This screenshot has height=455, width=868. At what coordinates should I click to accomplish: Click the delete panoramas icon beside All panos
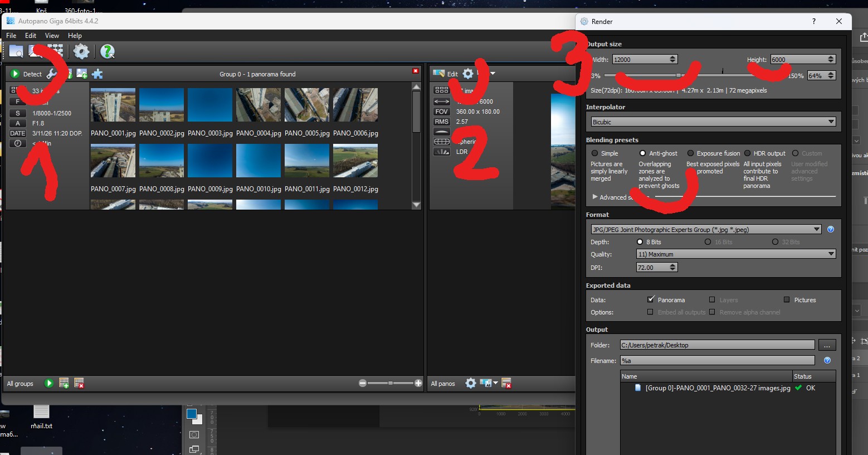coord(506,383)
